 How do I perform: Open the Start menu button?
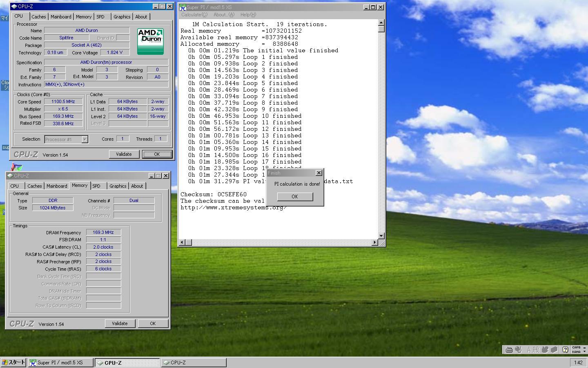(13, 362)
